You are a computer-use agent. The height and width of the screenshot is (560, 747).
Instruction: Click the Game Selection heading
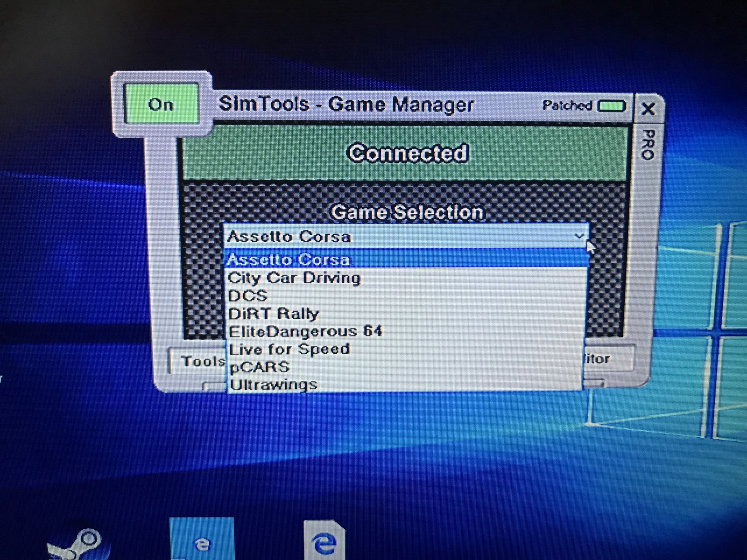coord(407,212)
